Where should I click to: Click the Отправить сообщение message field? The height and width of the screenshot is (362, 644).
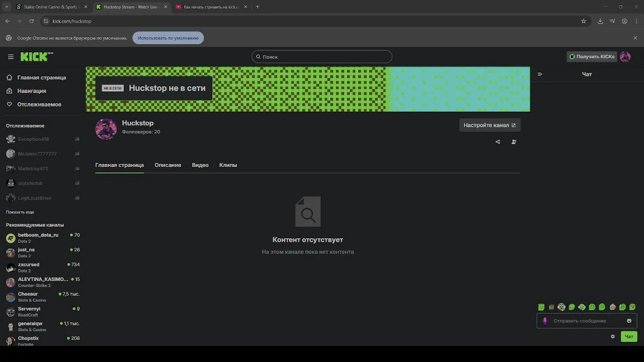587,321
